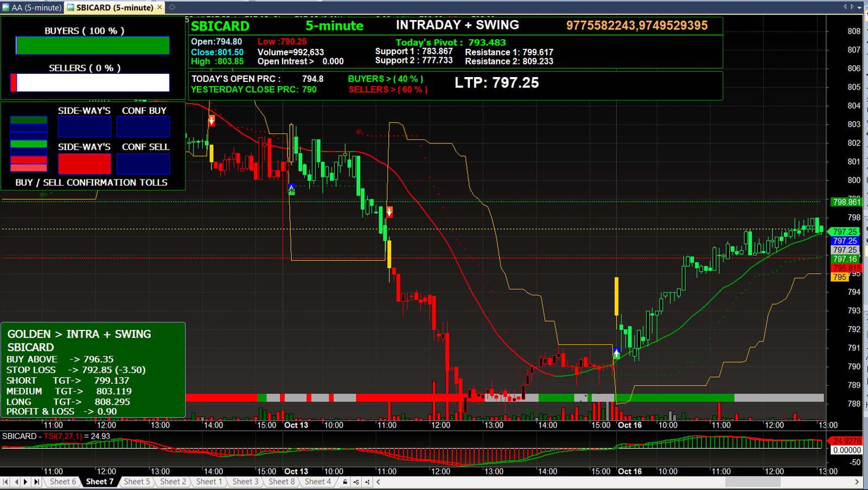Toggle the chart lock padlock icon
This screenshot has width=868, height=490.
(x=345, y=482)
